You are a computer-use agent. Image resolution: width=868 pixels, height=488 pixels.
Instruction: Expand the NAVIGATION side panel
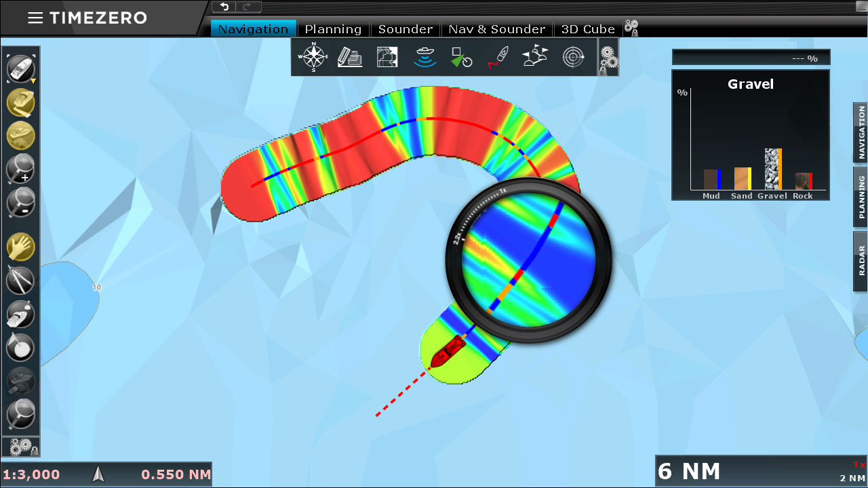click(861, 132)
